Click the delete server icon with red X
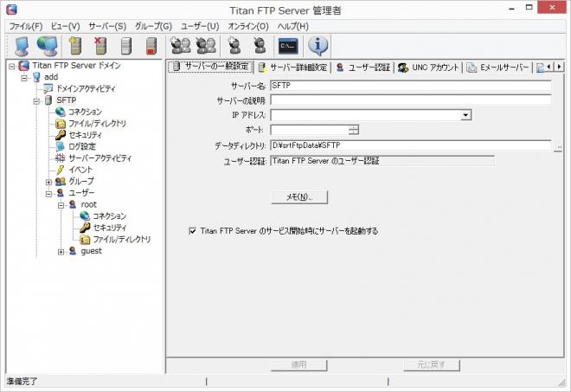 [x=100, y=46]
